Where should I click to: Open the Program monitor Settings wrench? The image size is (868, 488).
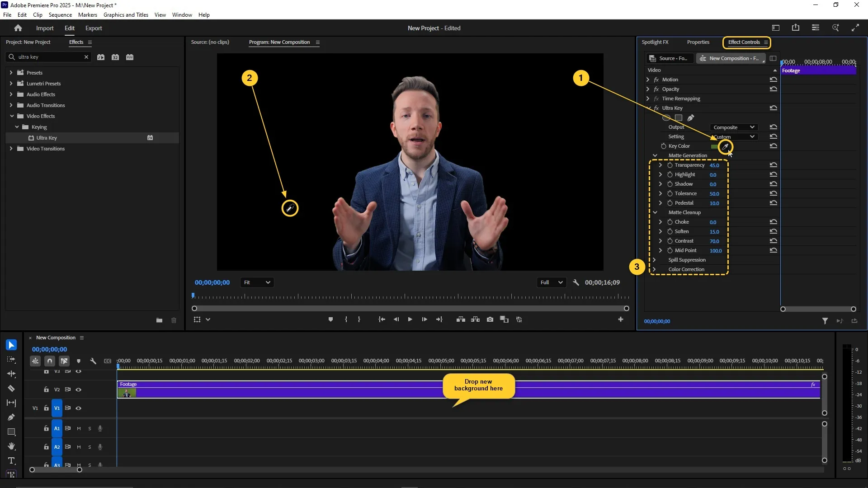(x=576, y=282)
